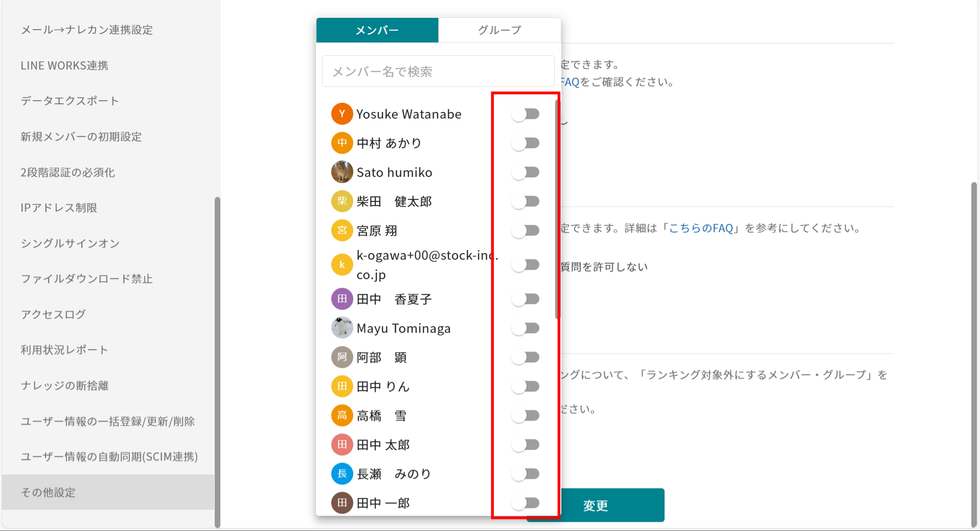Click the name 長瀬 みのり
This screenshot has width=980, height=531.
(x=394, y=474)
